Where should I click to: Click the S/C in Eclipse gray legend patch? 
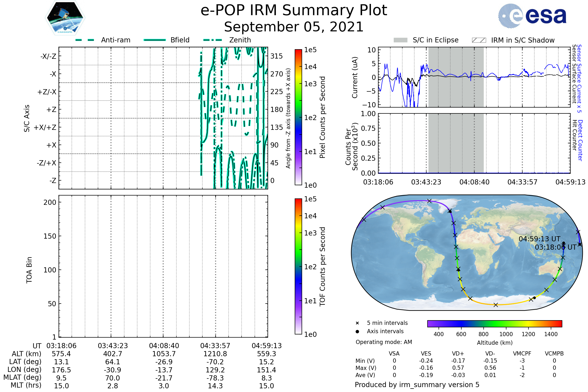click(x=401, y=40)
